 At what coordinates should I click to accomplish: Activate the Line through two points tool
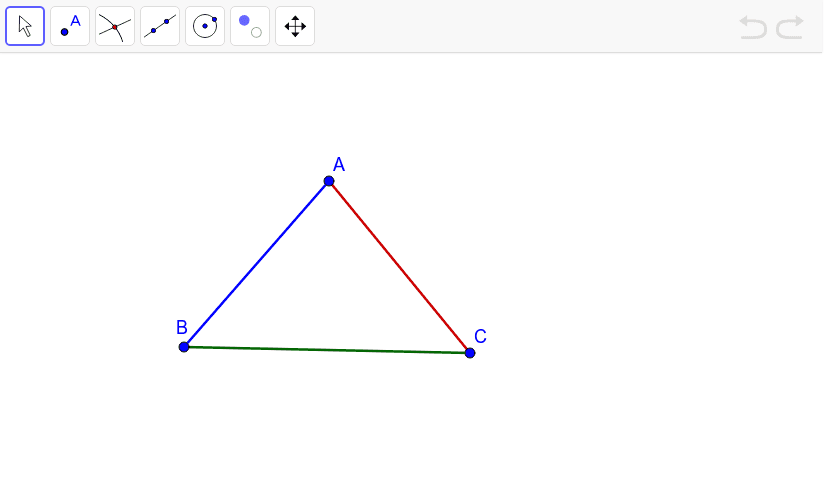point(160,26)
